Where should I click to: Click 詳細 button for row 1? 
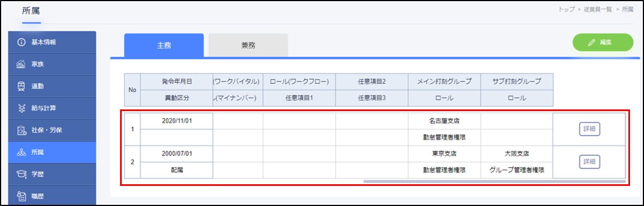[589, 129]
